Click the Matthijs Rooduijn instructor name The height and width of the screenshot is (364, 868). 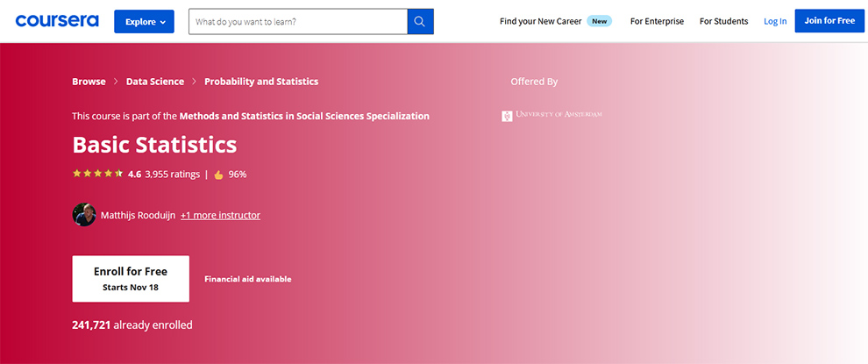coord(138,215)
